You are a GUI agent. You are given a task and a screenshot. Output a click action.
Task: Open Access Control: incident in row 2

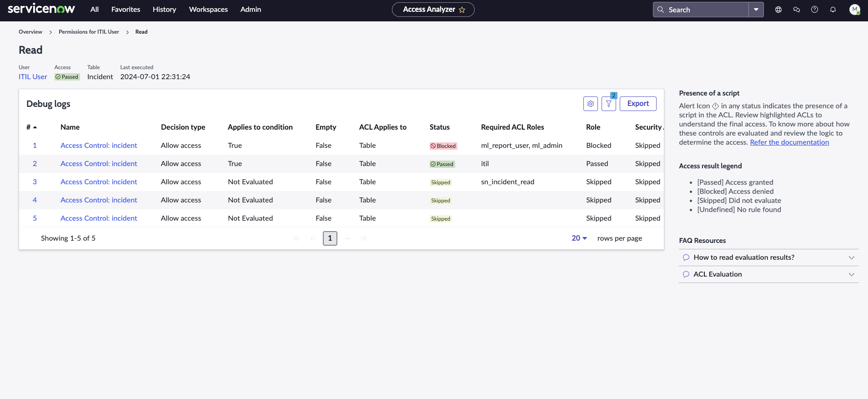tap(99, 164)
